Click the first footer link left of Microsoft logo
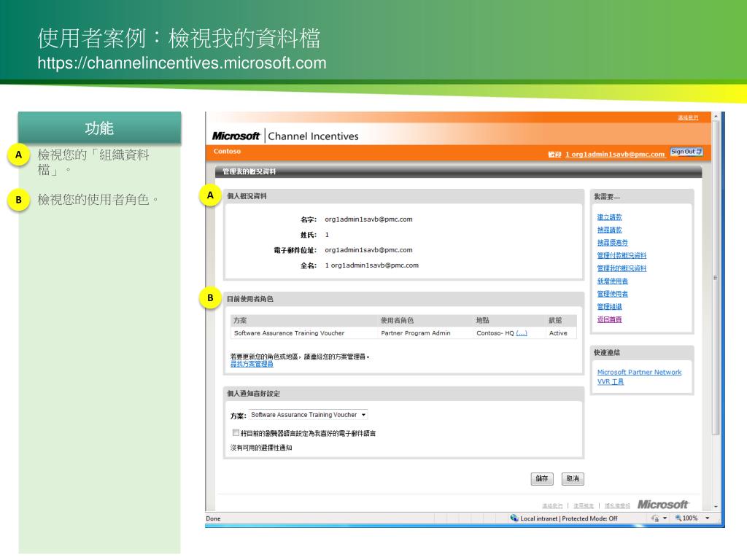Image resolution: width=747 pixels, height=560 pixels. [553, 506]
